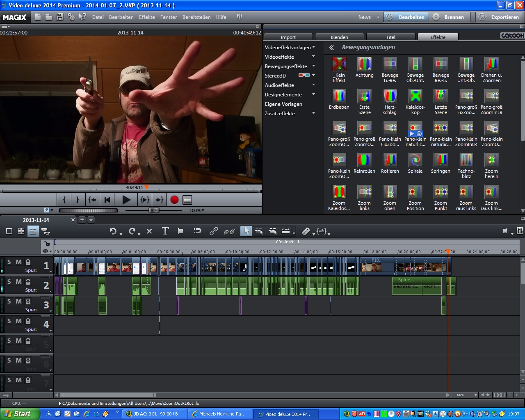Switch to the Brennen screen
Image resolution: width=525 pixels, height=420 pixels.
coord(449,17)
